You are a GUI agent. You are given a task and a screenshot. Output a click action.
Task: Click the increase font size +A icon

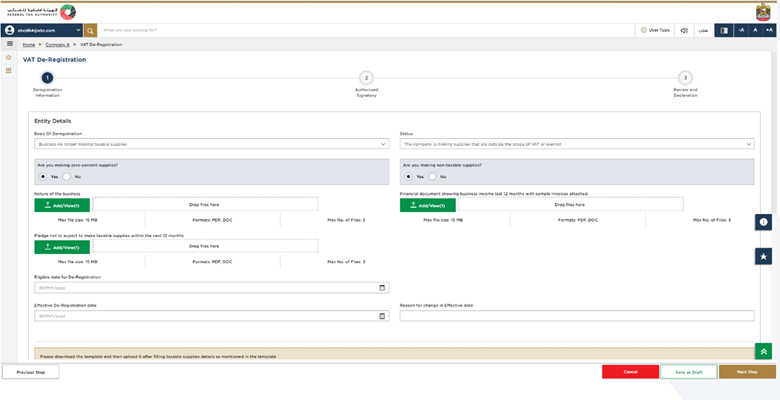tap(770, 30)
